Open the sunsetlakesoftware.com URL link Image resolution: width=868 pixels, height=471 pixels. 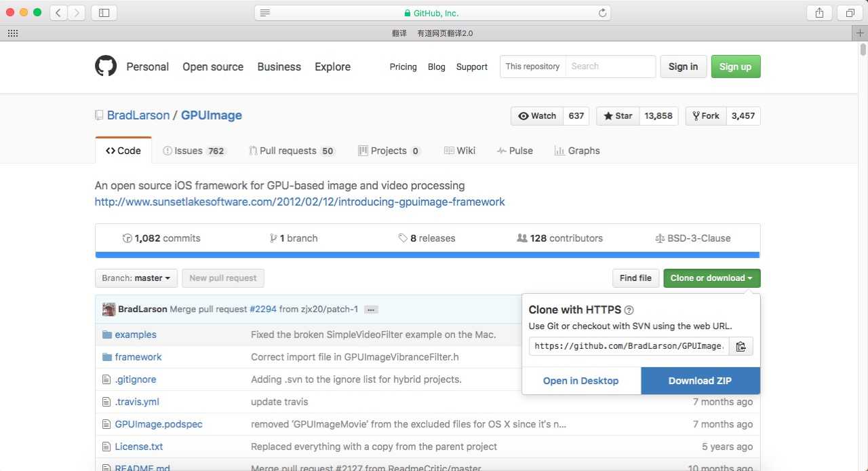[300, 202]
